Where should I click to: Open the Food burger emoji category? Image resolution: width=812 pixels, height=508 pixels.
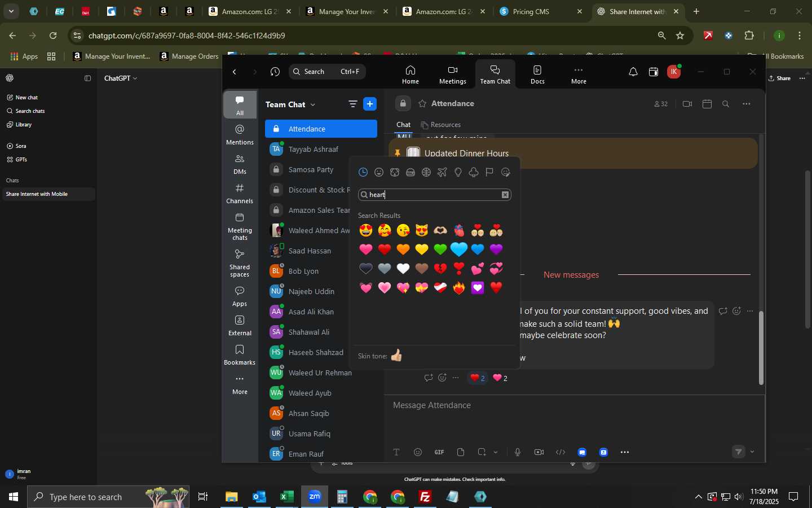coord(411,172)
